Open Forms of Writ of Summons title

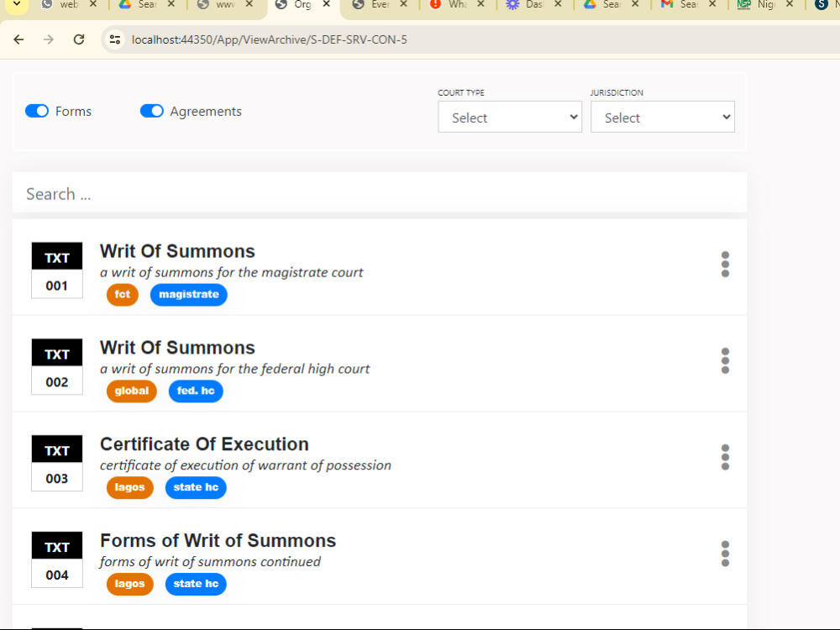point(218,540)
